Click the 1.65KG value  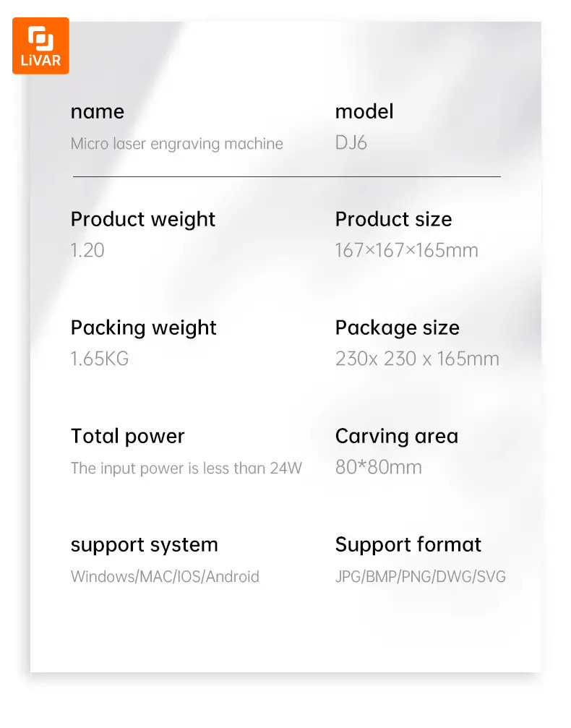[100, 359]
